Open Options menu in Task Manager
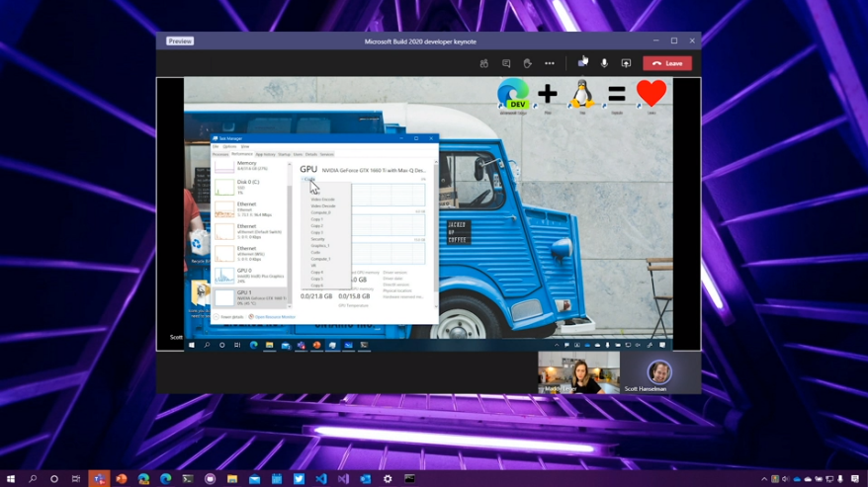 (229, 146)
